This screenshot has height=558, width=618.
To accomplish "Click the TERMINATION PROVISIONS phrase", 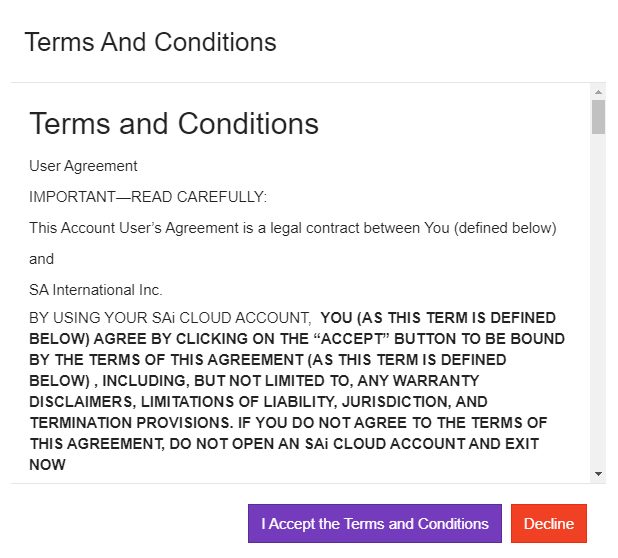I will 111,422.
